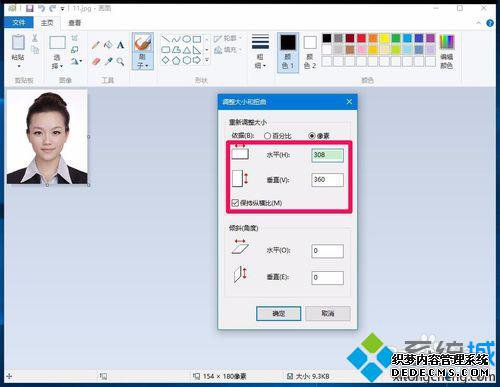This screenshot has width=500, height=387.
Task: Select the 颜色 2 (Color 2) box
Action: tap(310, 52)
